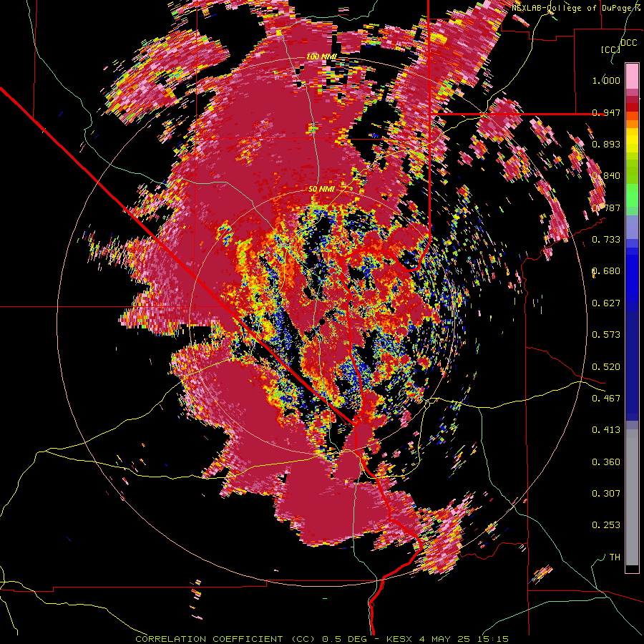
Task: Pick the gray segment of the color bar
Action: (632, 497)
